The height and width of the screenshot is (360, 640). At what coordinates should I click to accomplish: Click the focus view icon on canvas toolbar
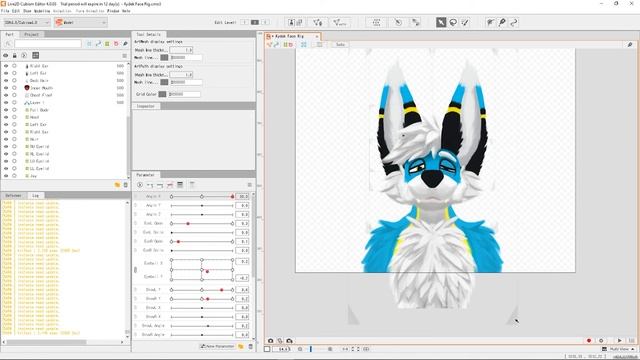[x=304, y=44]
